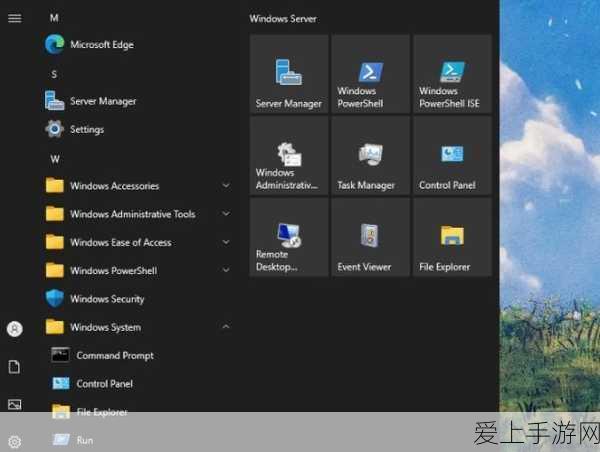Open Pictures from the left rail icon
Viewport: 600px width, 452px height.
pos(15,405)
